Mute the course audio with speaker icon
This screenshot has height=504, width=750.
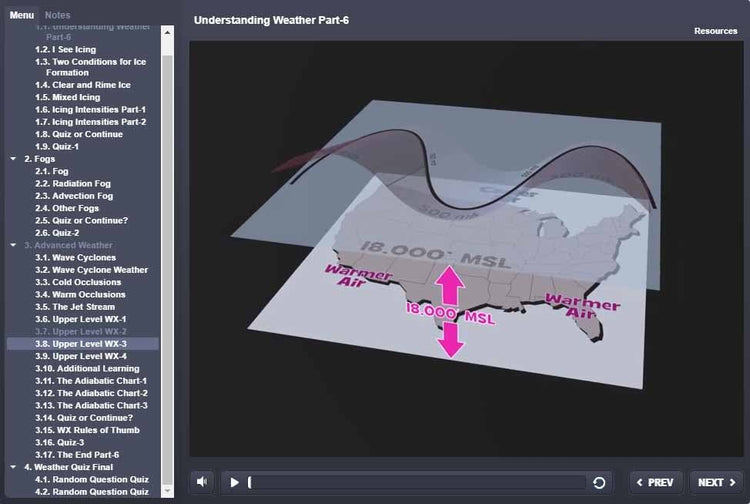pyautogui.click(x=203, y=482)
